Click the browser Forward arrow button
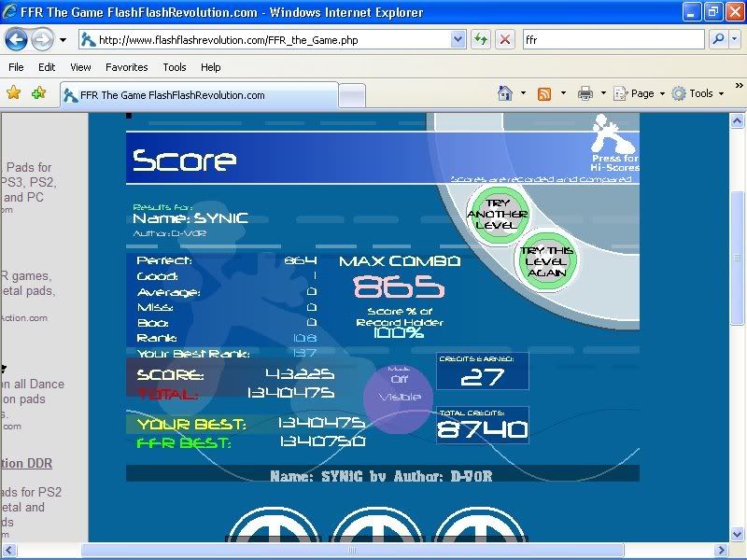This screenshot has width=747, height=560. (42, 40)
